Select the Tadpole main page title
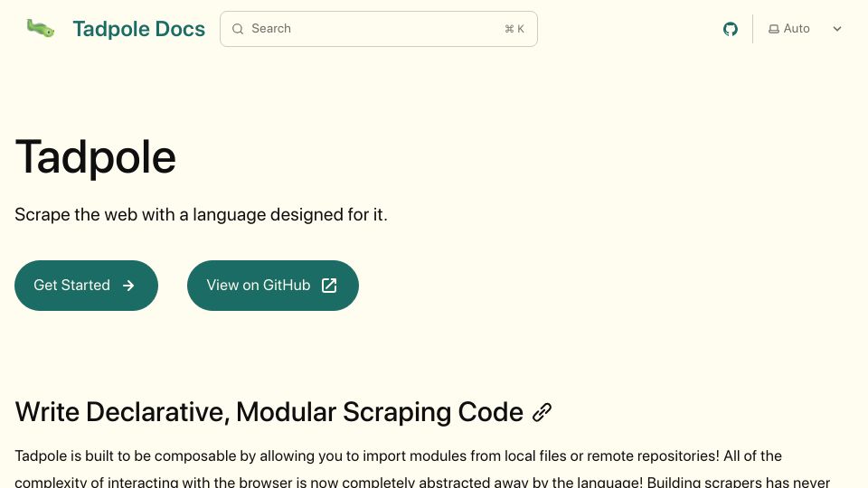This screenshot has height=488, width=868. pyautogui.click(x=95, y=157)
